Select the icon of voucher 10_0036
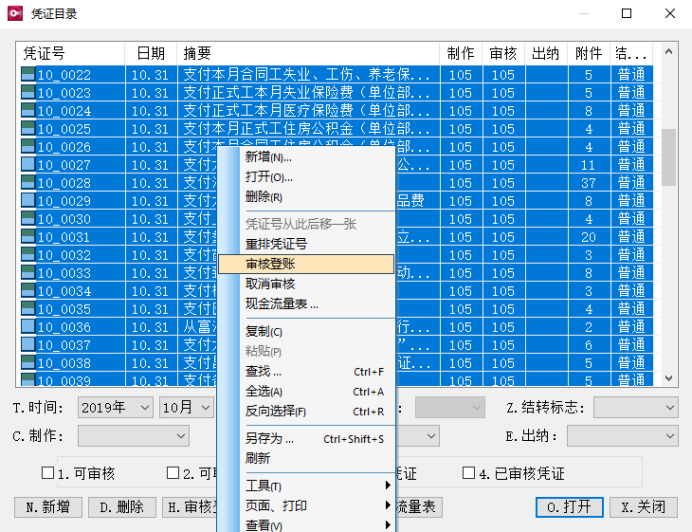Image resolution: width=692 pixels, height=532 pixels. (28, 327)
